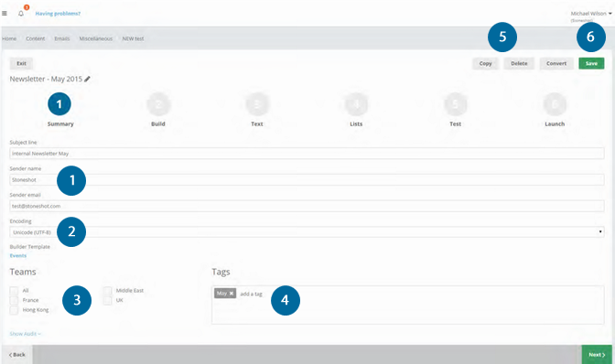The height and width of the screenshot is (364, 615).
Task: Open the Having problems? link
Action: pos(58,14)
